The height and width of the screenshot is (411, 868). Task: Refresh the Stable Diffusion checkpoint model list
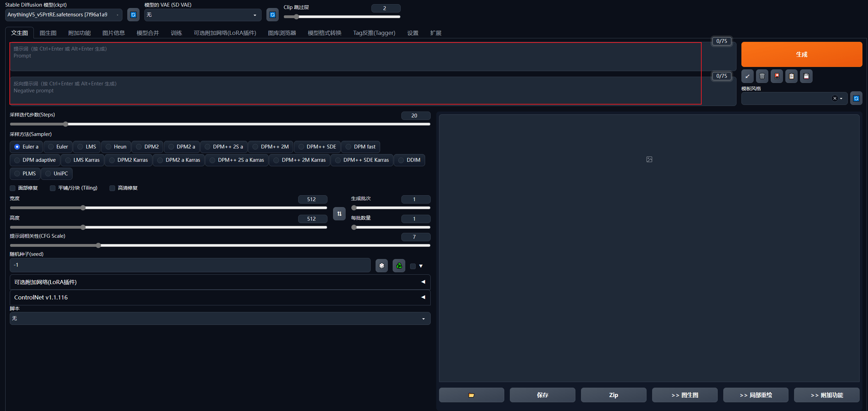[x=133, y=15]
